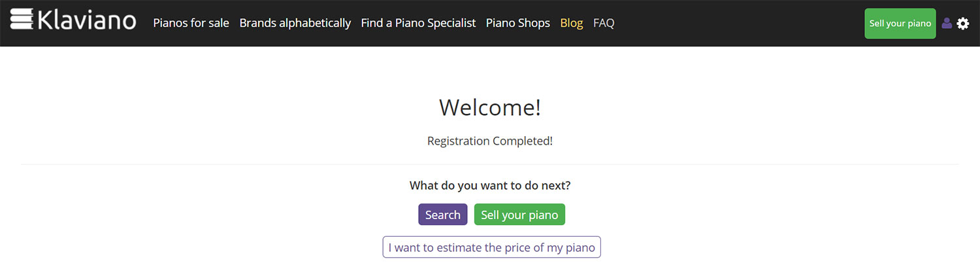Open the Blog link in yellow
This screenshot has height=280, width=980.
[571, 23]
